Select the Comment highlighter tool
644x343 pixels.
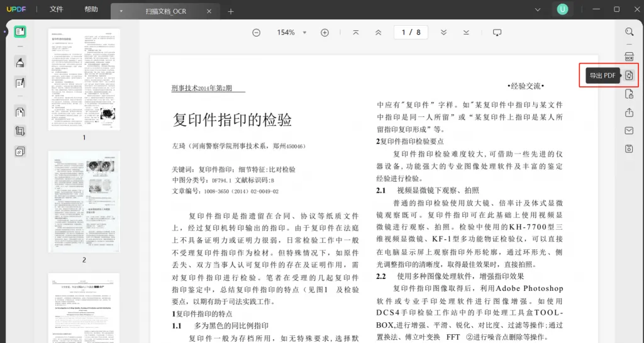tap(19, 62)
